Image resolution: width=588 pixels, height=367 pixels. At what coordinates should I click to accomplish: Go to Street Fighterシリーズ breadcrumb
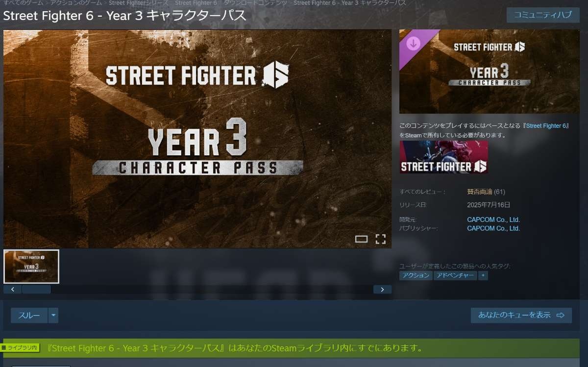(x=138, y=3)
